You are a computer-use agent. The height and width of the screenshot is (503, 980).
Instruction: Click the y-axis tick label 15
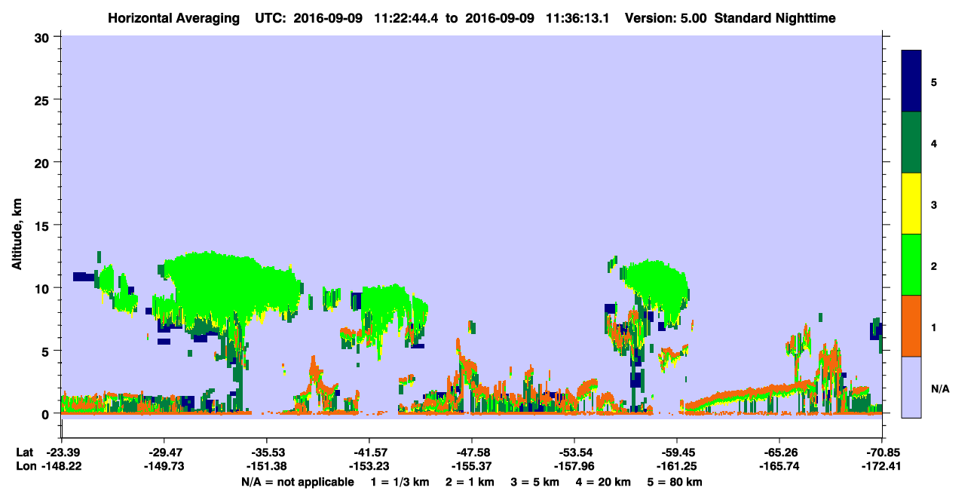(44, 225)
